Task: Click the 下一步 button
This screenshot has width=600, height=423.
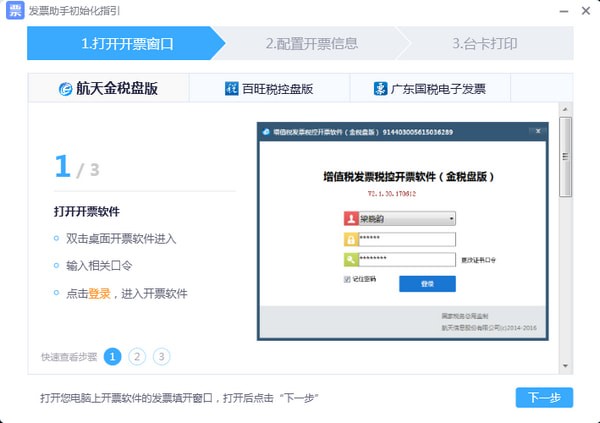Action: pos(544,397)
